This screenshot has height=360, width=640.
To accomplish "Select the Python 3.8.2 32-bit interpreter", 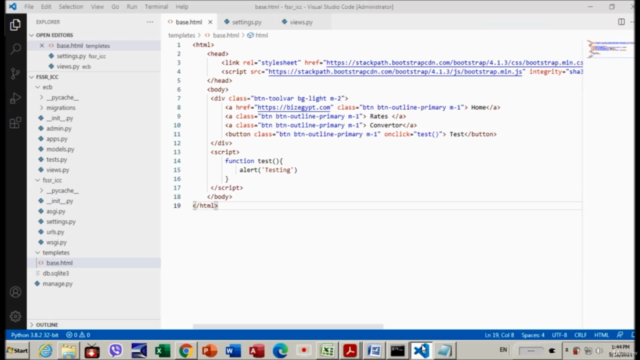I will pyautogui.click(x=35, y=335).
